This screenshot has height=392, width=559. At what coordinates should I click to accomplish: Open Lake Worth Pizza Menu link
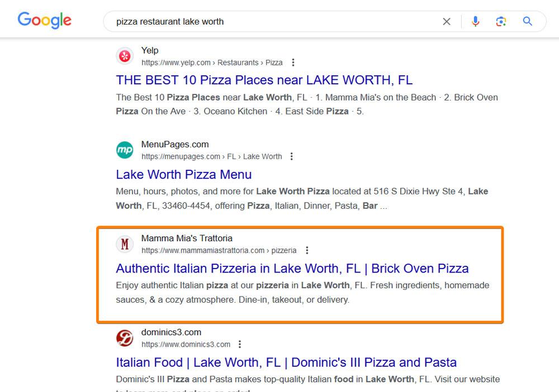point(184,174)
